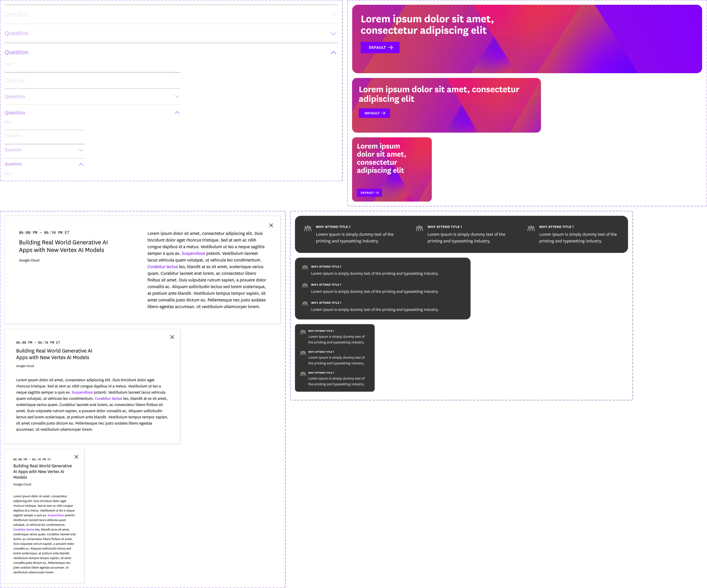The height and width of the screenshot is (588, 707).
Task: Open Curabitur lectus link in the narrow modal
Action: 24,530
